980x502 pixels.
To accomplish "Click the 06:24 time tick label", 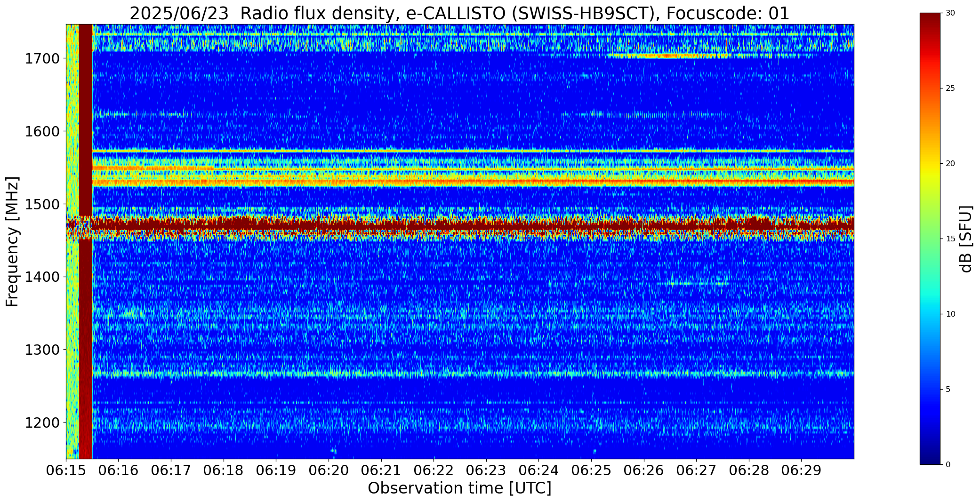I will point(538,470).
